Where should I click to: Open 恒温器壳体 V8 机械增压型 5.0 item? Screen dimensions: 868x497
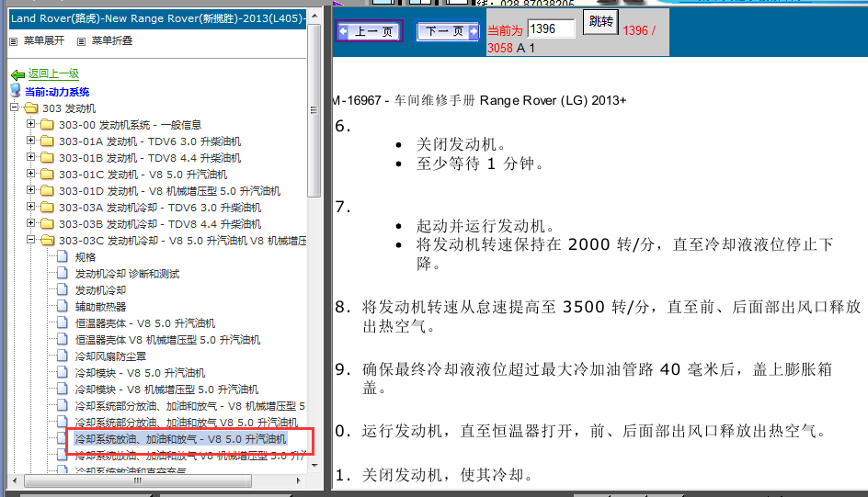(x=167, y=340)
